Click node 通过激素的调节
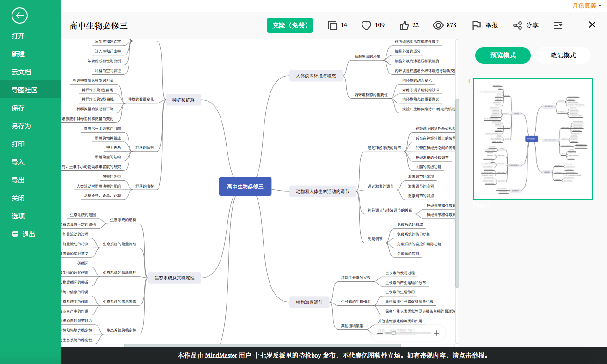Image resolution: width=607 pixels, height=364 pixels. pyautogui.click(x=380, y=186)
